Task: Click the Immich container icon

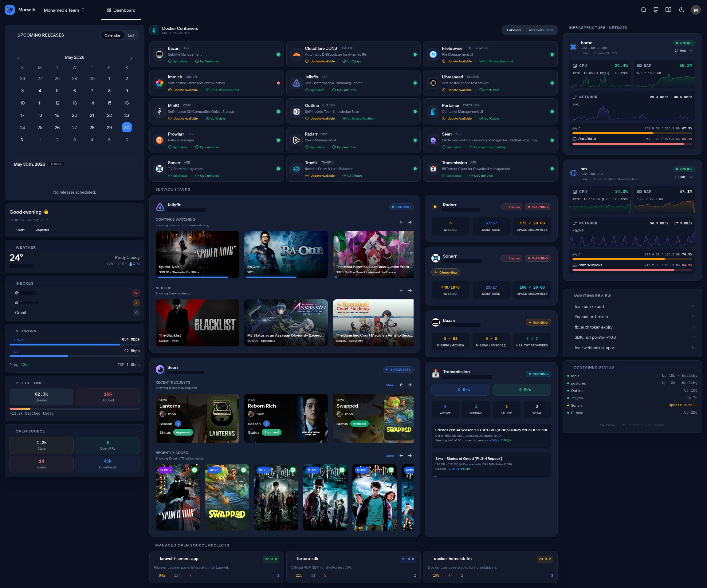Action: coord(159,83)
